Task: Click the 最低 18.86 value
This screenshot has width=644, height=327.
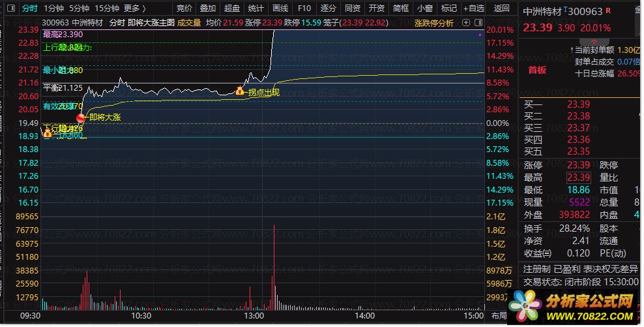Action: [x=578, y=190]
